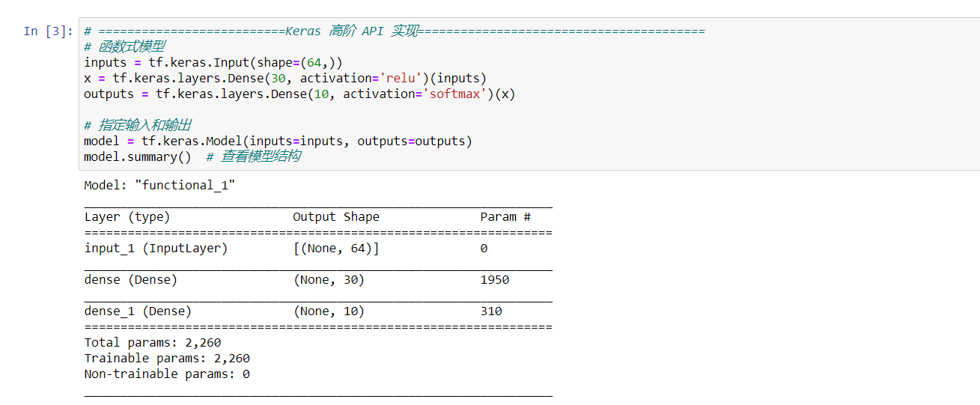Click the Total params: 2,260 line

[x=153, y=343]
